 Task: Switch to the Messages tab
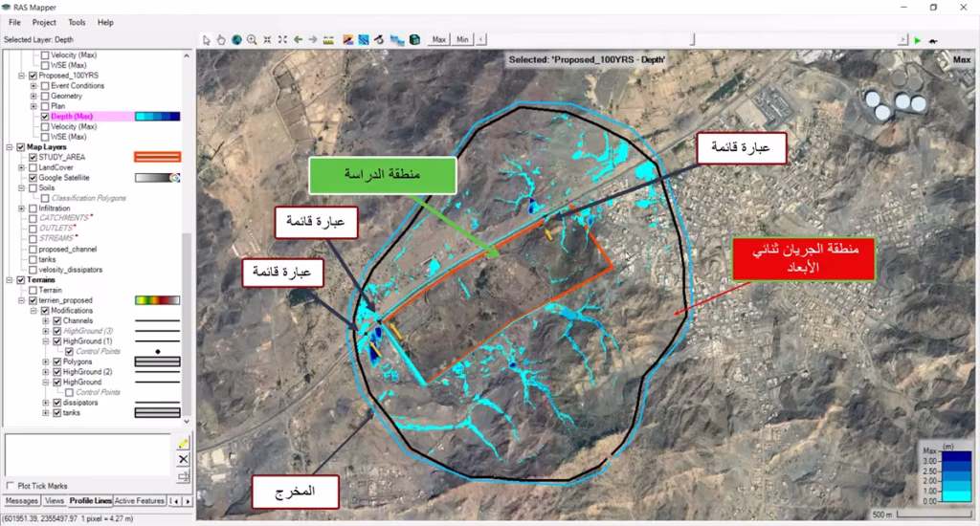21,500
